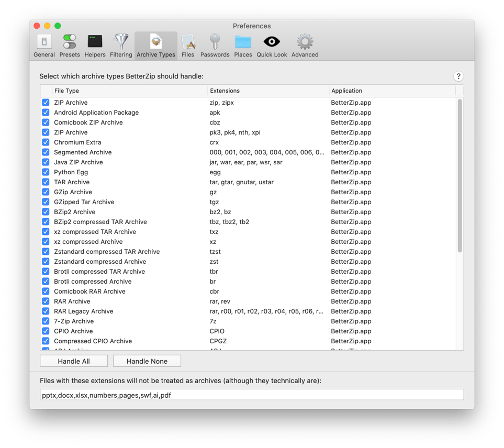This screenshot has width=504, height=448.
Task: Open the Presets toggle-switch icon
Action: point(70,42)
